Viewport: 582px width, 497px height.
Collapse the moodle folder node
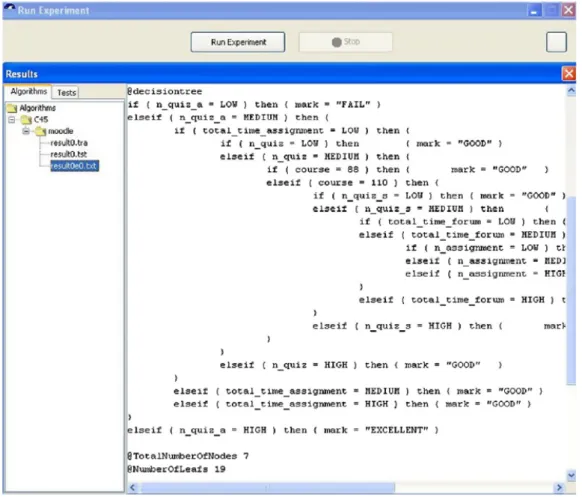(x=26, y=131)
